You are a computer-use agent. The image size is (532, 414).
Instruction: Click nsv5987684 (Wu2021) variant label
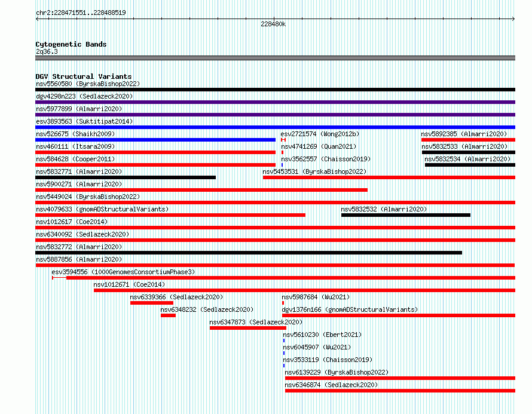point(316,297)
